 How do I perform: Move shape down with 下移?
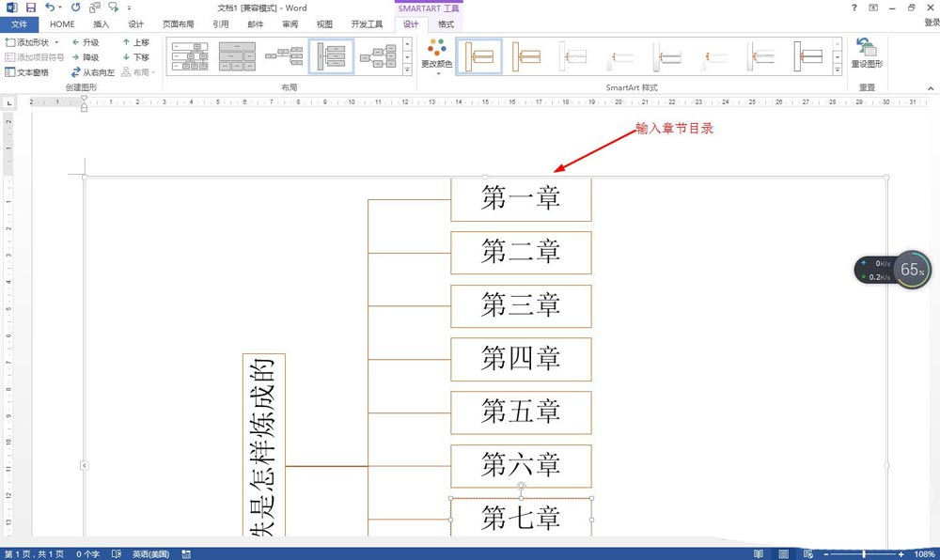[135, 57]
